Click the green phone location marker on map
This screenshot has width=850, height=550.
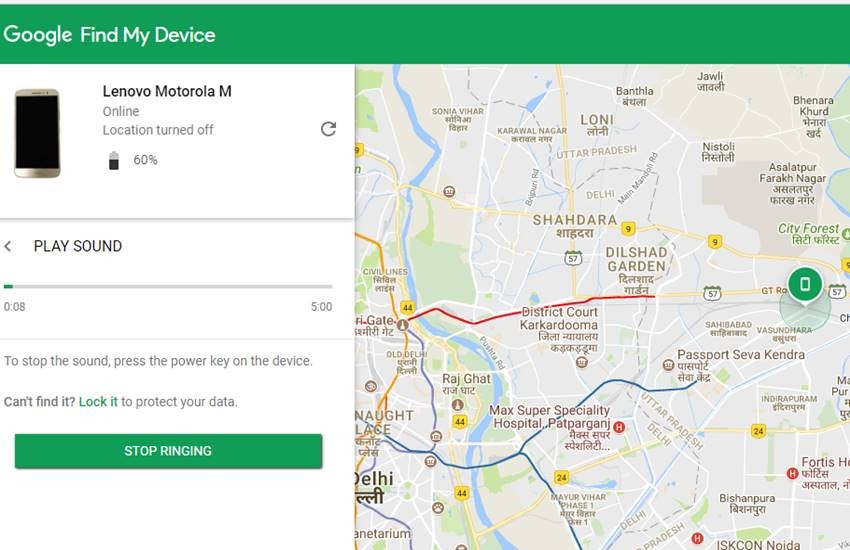[804, 284]
